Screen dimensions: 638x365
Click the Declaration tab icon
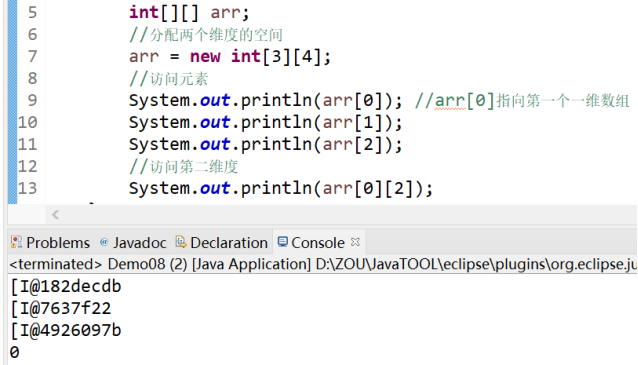pyautogui.click(x=181, y=242)
